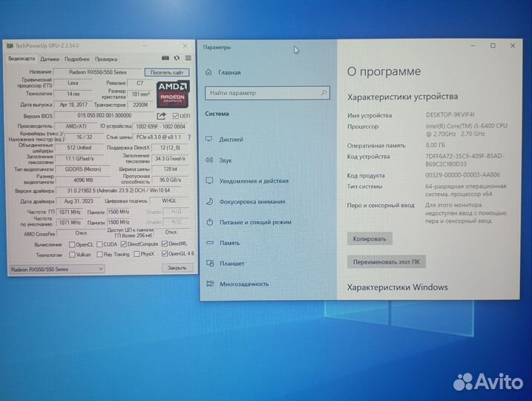
Task: Click the Память storage icon
Action: [x=210, y=243]
